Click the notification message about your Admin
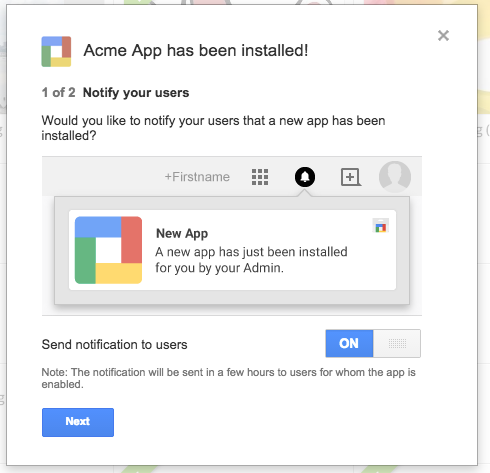Image resolution: width=490 pixels, height=473 pixels. (x=251, y=260)
